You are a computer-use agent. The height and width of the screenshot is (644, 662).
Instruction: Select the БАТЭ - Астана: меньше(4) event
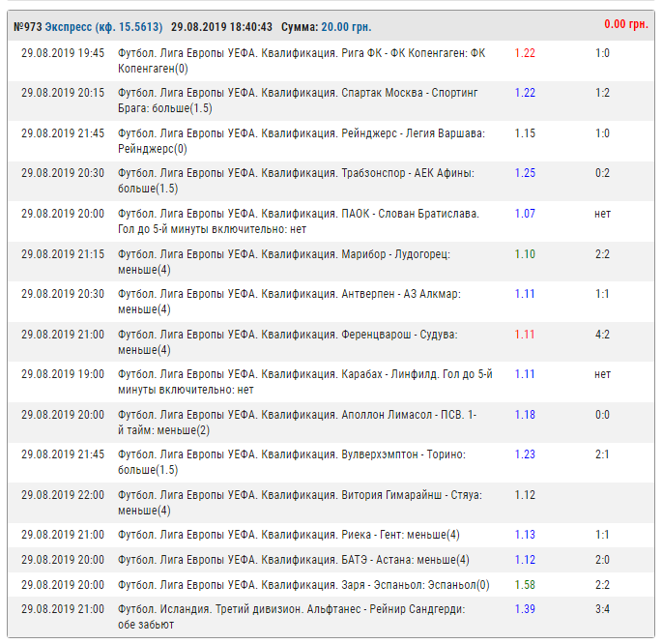(294, 560)
